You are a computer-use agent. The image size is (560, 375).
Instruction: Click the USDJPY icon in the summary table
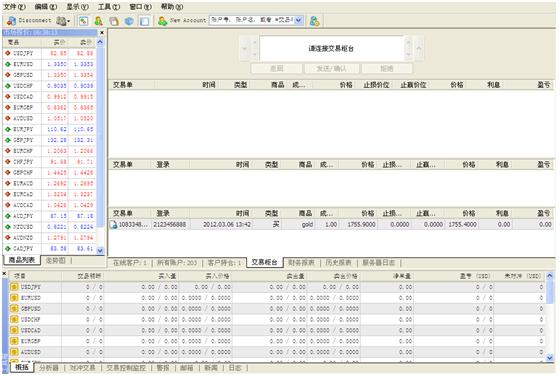pyautogui.click(x=14, y=287)
